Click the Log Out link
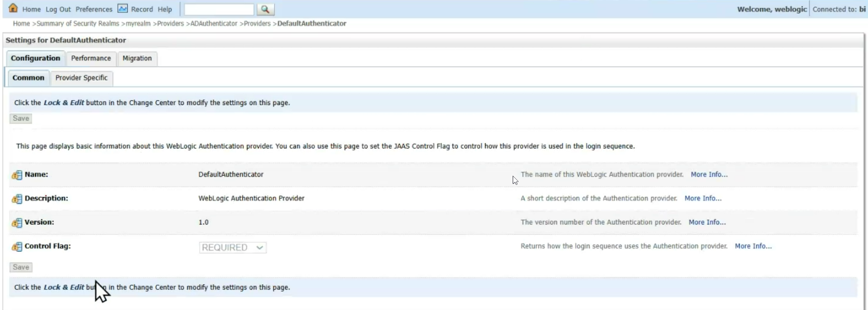 pos(58,9)
